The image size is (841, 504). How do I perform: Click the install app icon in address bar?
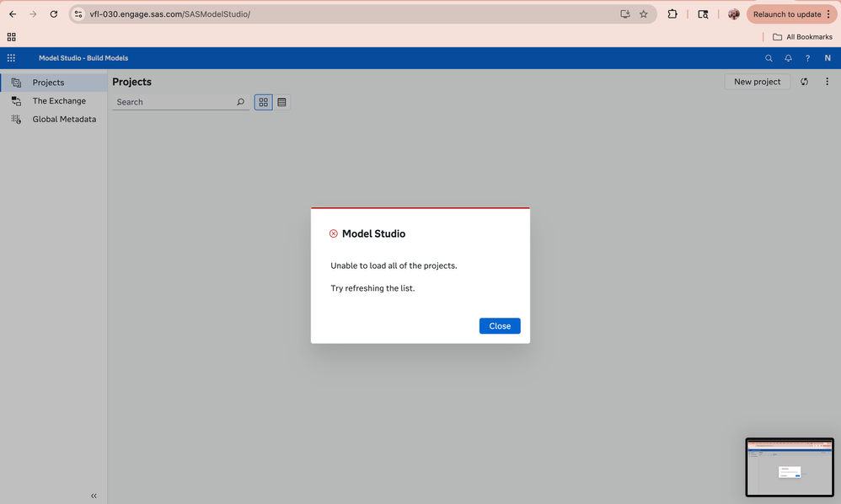pos(624,14)
